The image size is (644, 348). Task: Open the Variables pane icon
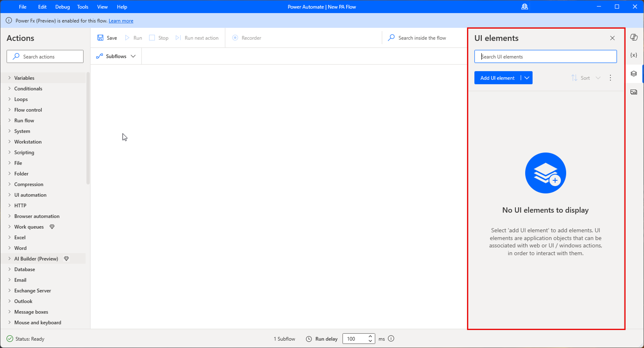tap(634, 55)
